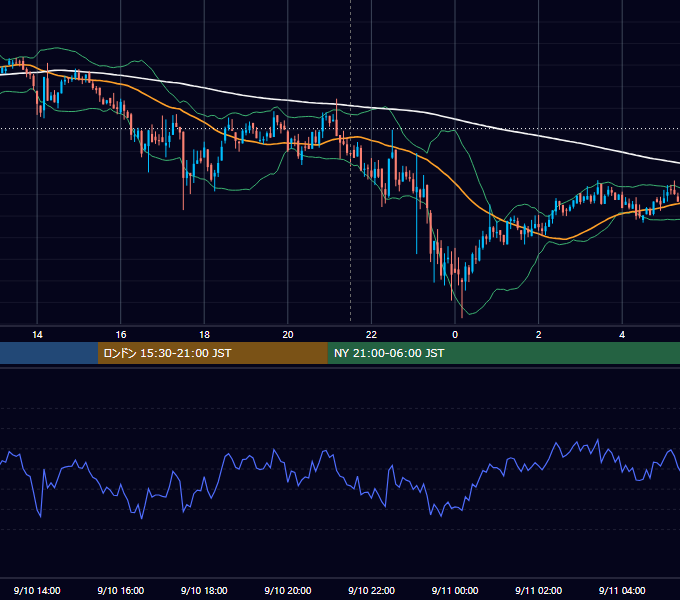Click the 9/10 18:00 time label
680x600 pixels.
[204, 590]
